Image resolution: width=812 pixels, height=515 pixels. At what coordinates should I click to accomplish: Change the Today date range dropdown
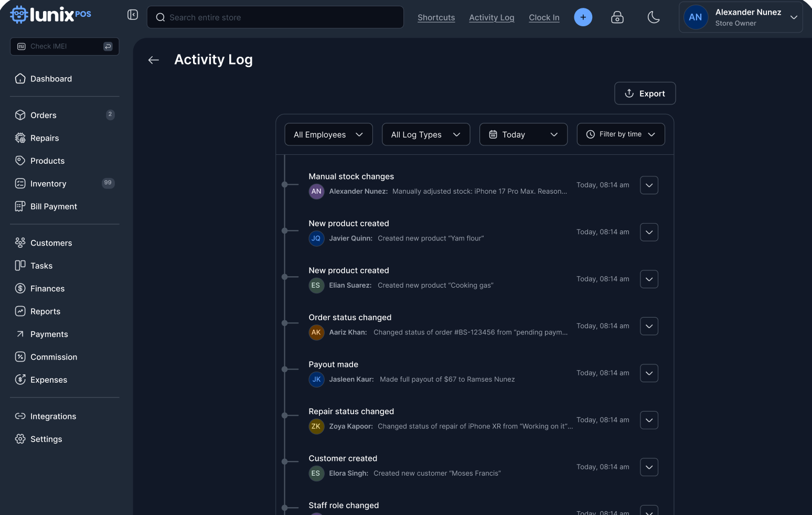tap(523, 134)
